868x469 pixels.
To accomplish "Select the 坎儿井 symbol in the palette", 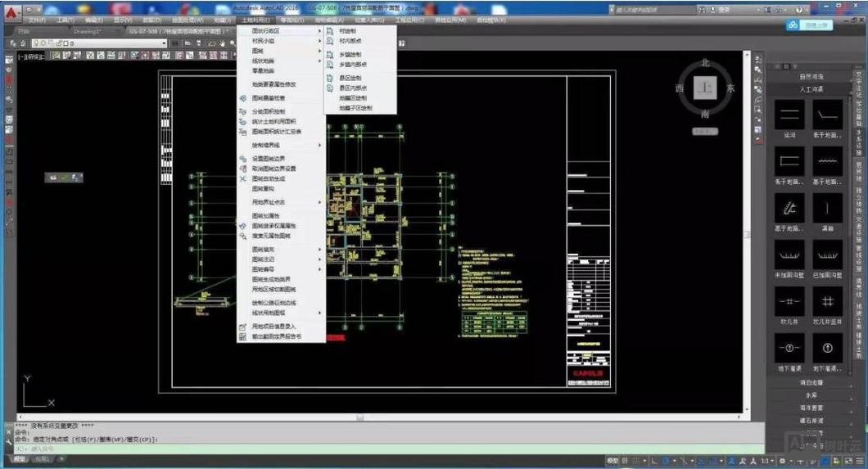I will tap(789, 302).
